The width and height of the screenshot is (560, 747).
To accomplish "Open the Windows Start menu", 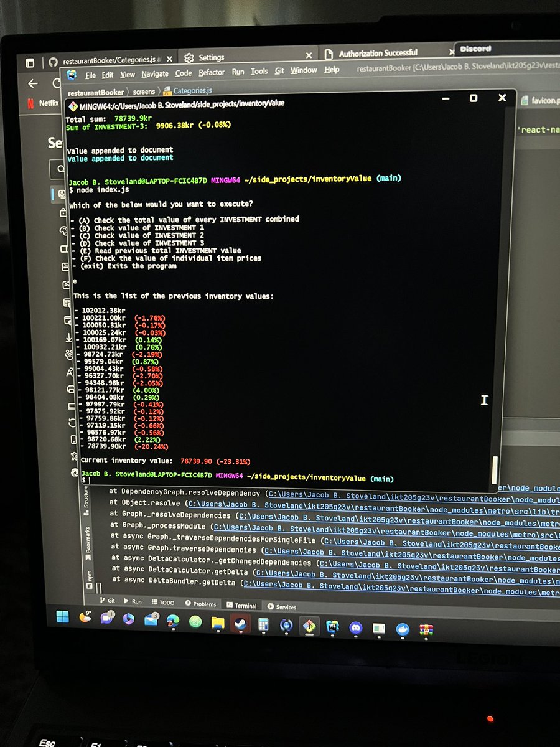I will 63,618.
